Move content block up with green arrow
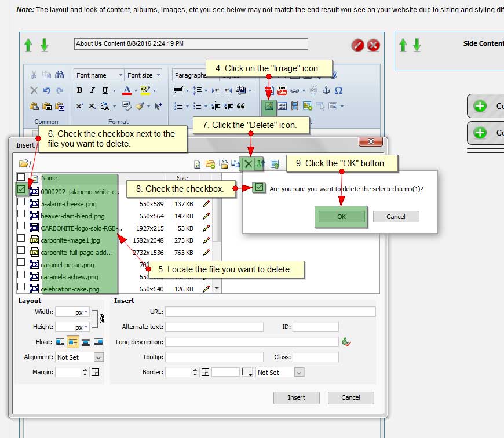The image size is (504, 438). pyautogui.click(x=28, y=45)
